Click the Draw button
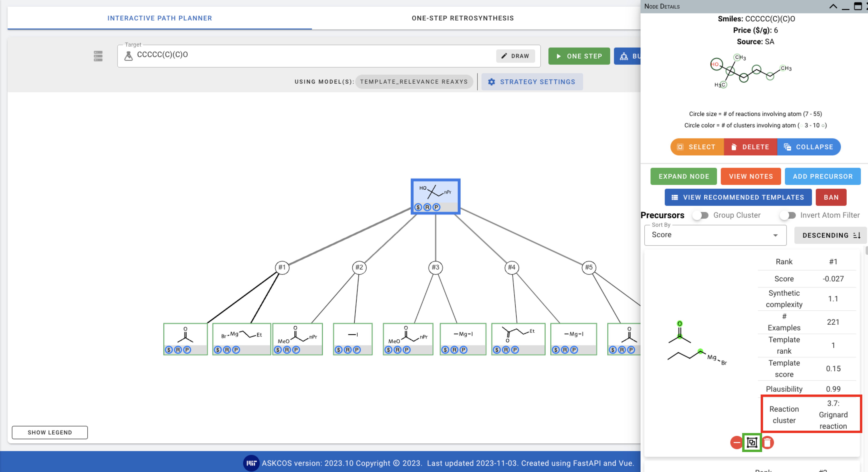 pos(515,56)
